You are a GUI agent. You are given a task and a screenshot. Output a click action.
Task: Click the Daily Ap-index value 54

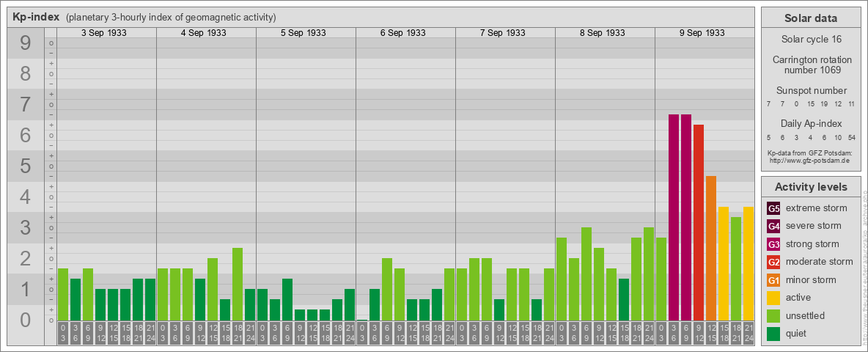point(851,137)
